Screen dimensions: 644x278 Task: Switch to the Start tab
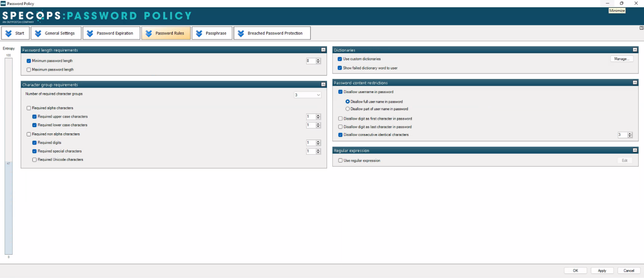15,33
